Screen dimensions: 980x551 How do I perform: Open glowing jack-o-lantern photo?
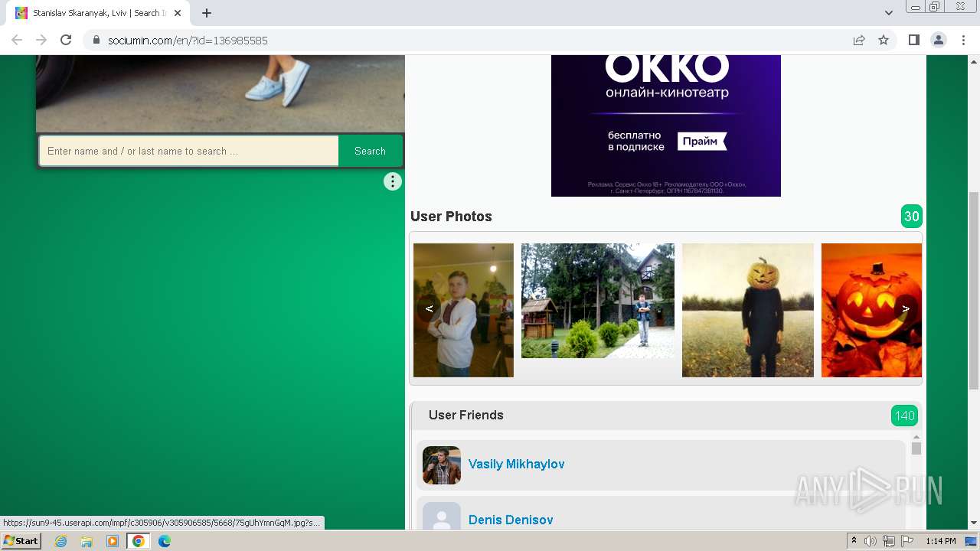coord(871,310)
